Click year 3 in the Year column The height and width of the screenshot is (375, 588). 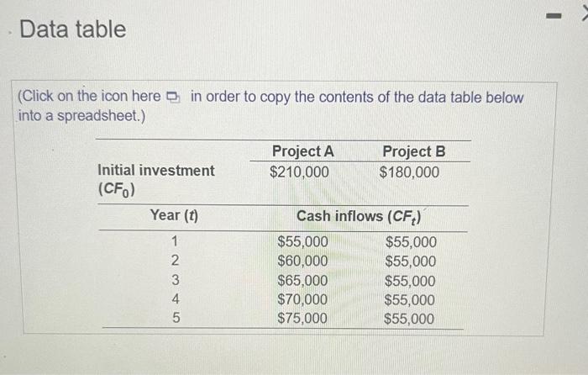(175, 280)
